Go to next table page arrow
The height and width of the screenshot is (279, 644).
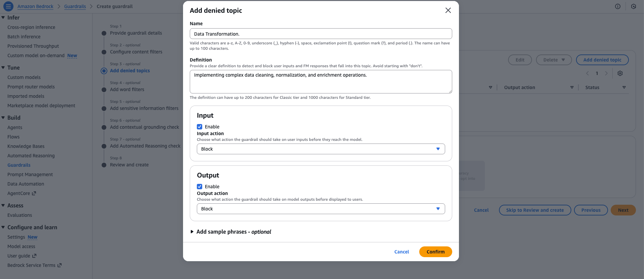[606, 73]
